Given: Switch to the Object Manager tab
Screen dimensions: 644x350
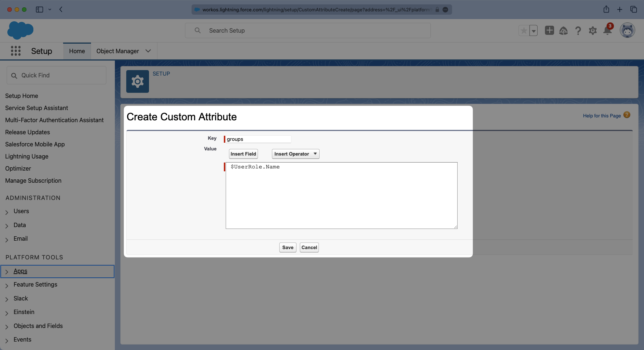Looking at the screenshot, I should pos(117,51).
